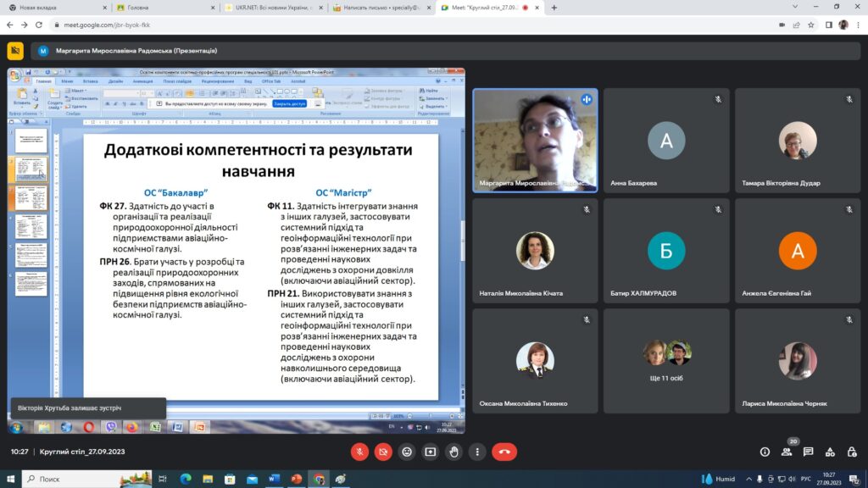
Task: Toggle the camera button in Meet
Action: coord(383,452)
